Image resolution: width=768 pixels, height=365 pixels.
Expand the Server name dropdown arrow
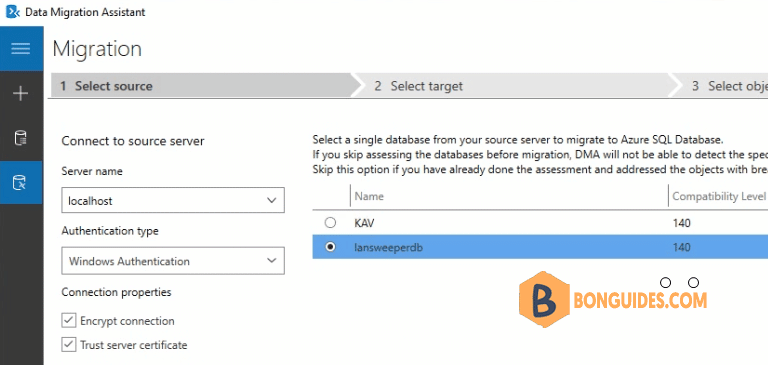(x=271, y=200)
